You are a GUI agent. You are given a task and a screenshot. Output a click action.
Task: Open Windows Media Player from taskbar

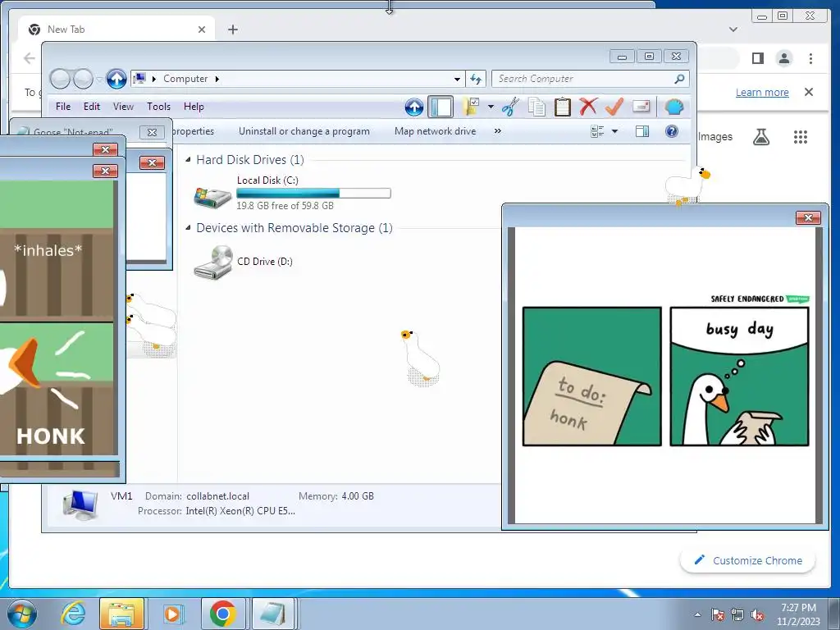click(172, 614)
